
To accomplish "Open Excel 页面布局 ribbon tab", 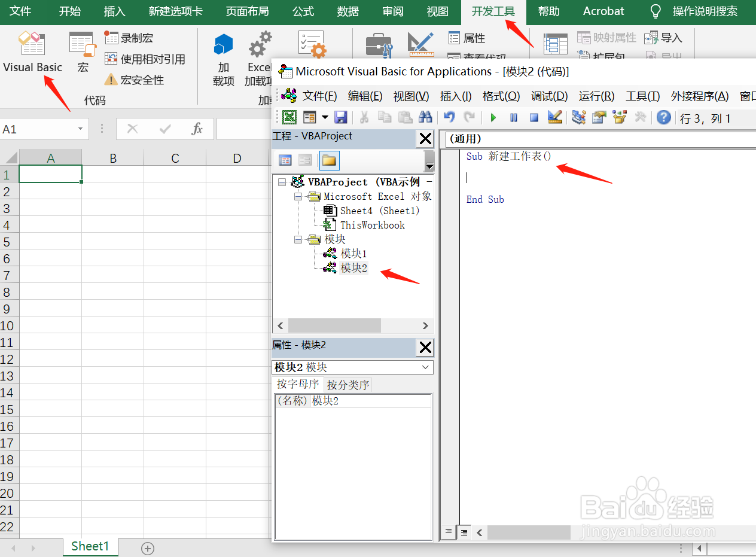I will pyautogui.click(x=247, y=11).
